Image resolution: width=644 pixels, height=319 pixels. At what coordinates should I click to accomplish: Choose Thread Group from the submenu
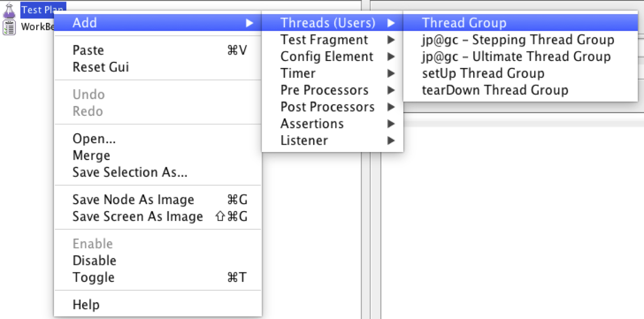point(464,23)
